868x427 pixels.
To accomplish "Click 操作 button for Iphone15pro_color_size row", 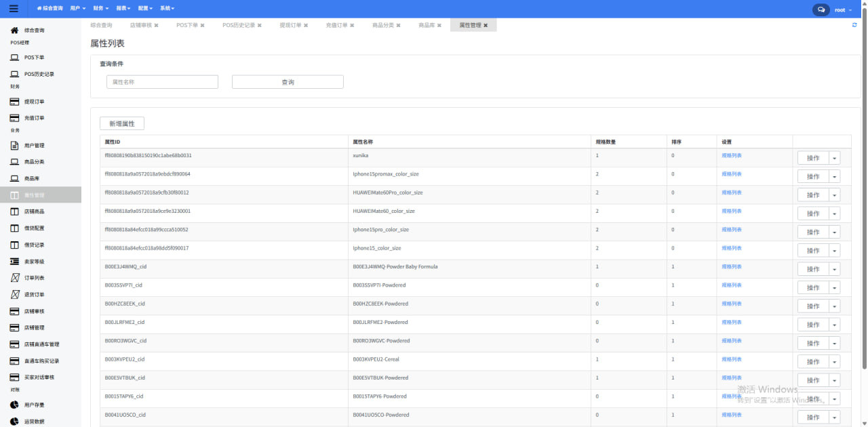I will coord(813,232).
